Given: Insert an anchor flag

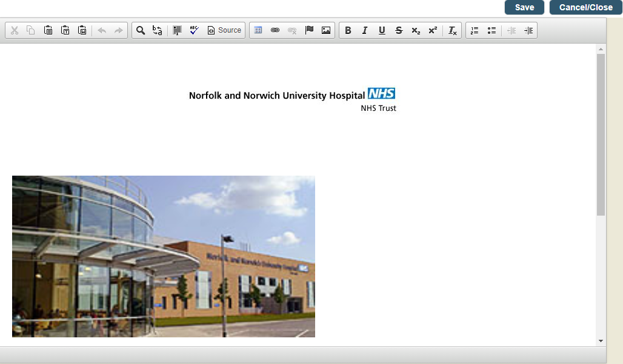Looking at the screenshot, I should click(309, 30).
